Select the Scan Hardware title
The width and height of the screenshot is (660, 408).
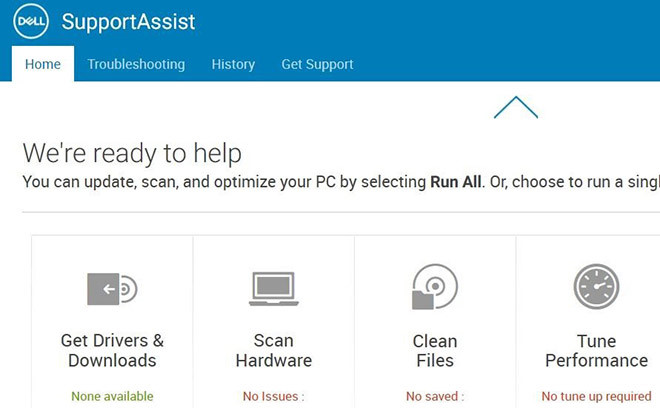pyautogui.click(x=274, y=351)
